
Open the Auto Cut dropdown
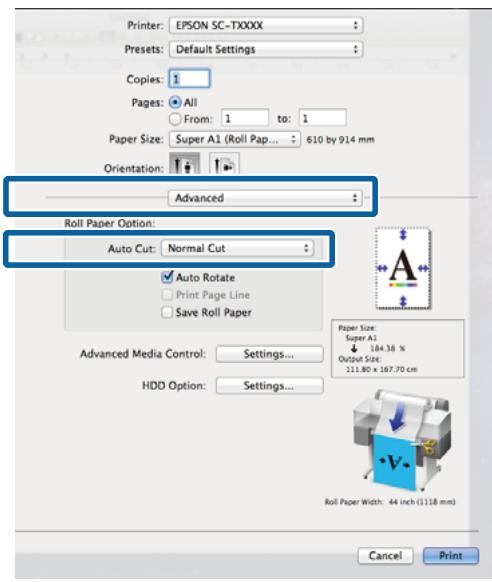tap(237, 248)
